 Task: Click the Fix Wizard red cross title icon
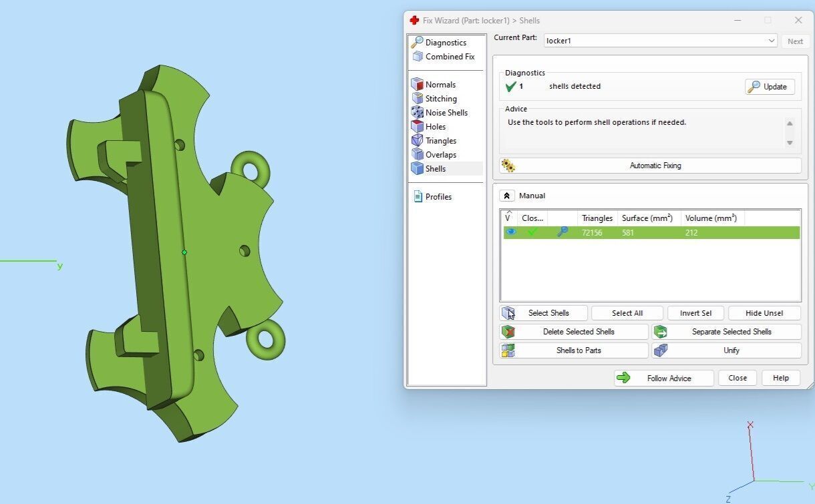(414, 21)
